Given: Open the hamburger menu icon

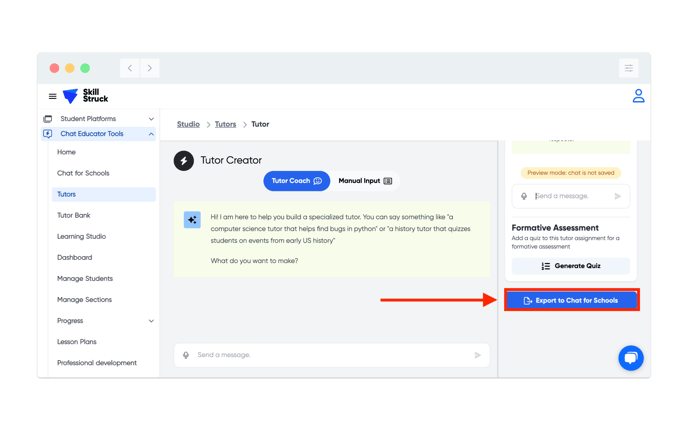Looking at the screenshot, I should tap(52, 96).
